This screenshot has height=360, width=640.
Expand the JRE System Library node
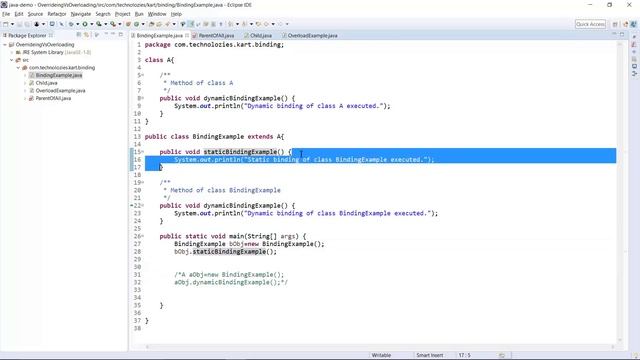12,52
